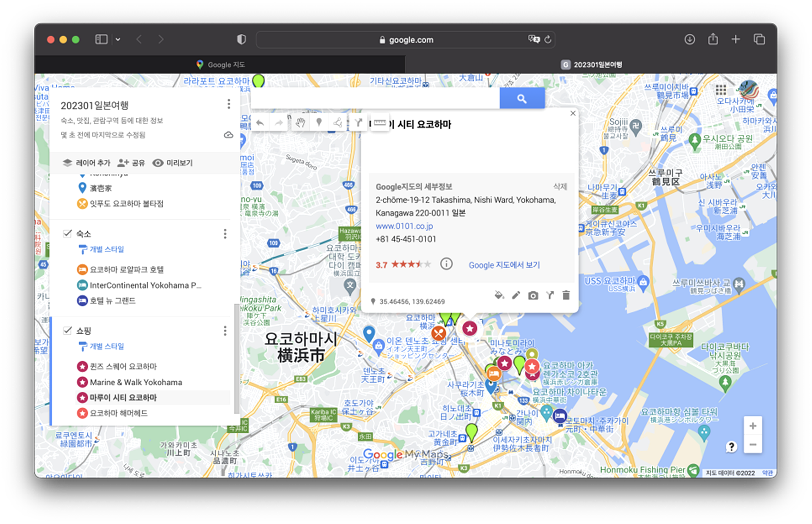Image resolution: width=812 pixels, height=524 pixels.
Task: Zoom in the map with plus button
Action: click(x=752, y=426)
